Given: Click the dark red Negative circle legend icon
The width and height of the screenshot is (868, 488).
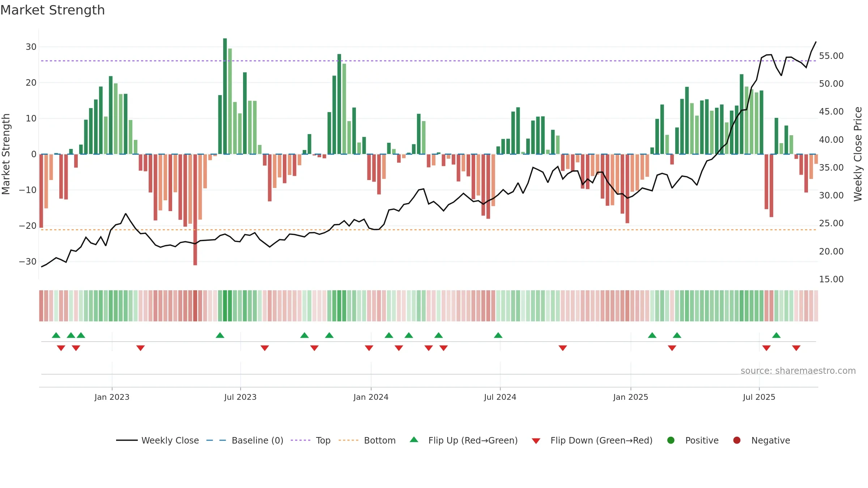Looking at the screenshot, I should (737, 440).
